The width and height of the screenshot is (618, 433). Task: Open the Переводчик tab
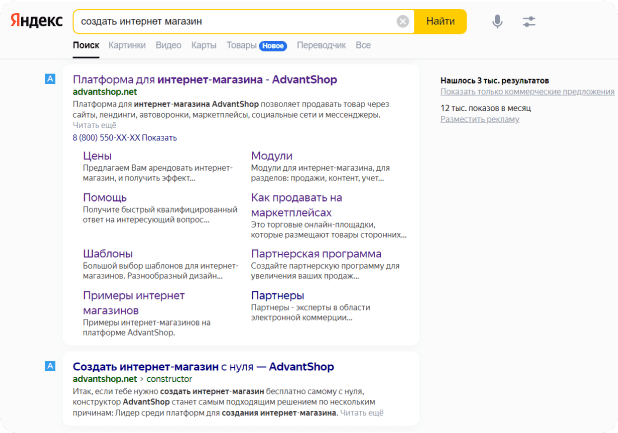(321, 45)
